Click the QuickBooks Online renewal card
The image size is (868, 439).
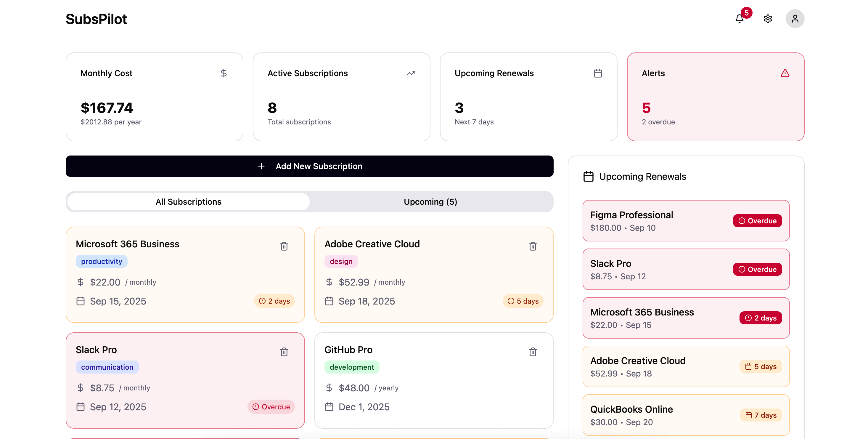(686, 415)
